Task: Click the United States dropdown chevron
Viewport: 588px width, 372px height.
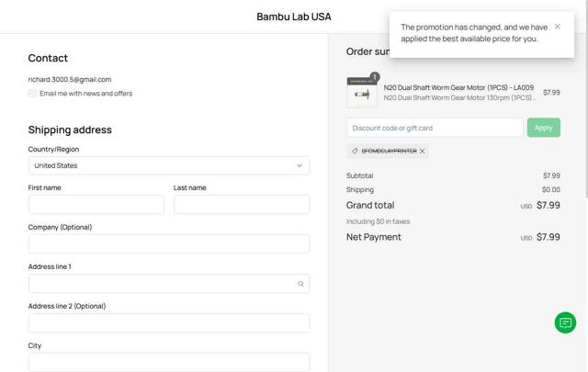Action: click(299, 165)
